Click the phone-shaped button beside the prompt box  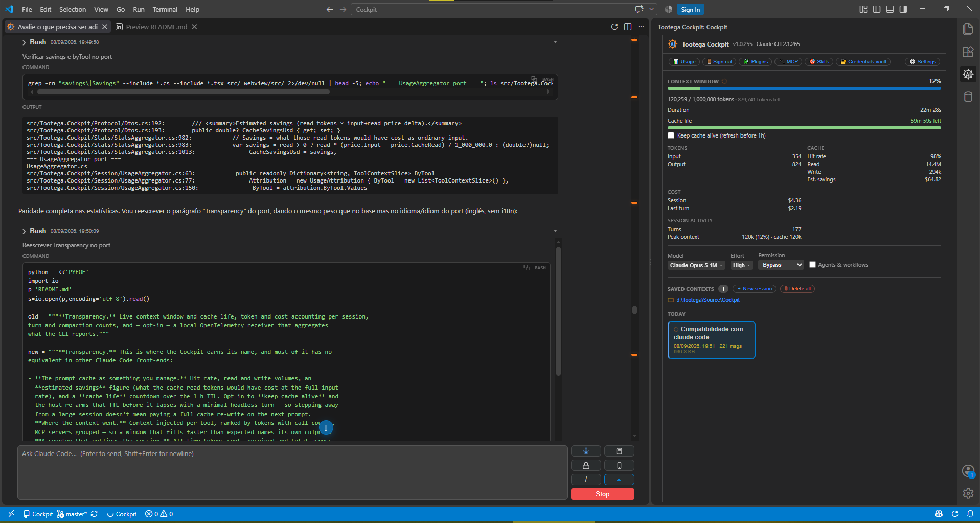click(x=619, y=465)
